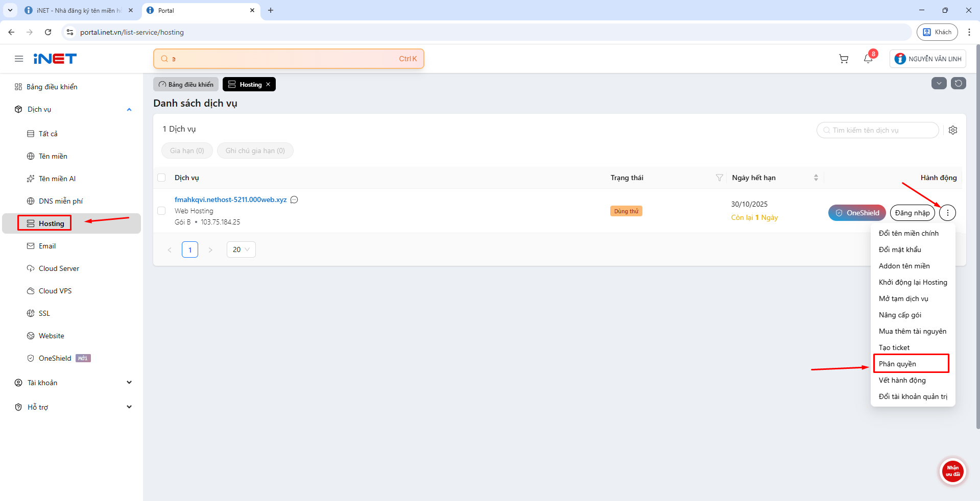Open Chrome tab search dropdown

click(10, 10)
